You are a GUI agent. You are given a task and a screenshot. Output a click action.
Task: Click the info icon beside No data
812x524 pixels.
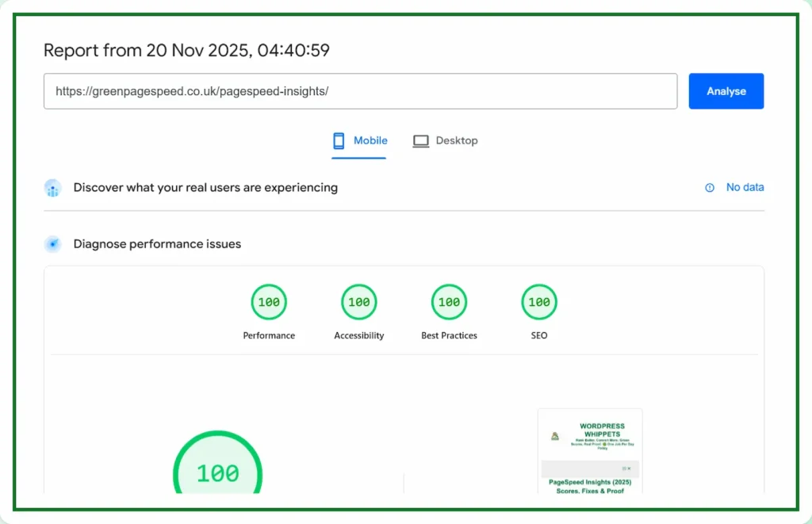(x=709, y=188)
